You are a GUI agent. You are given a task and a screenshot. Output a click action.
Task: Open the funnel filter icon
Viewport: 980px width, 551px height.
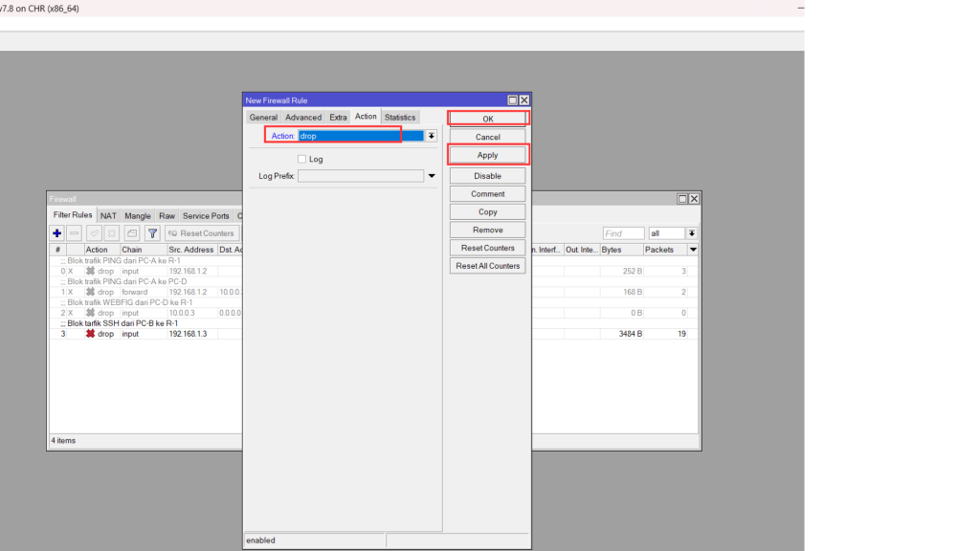pyautogui.click(x=152, y=233)
